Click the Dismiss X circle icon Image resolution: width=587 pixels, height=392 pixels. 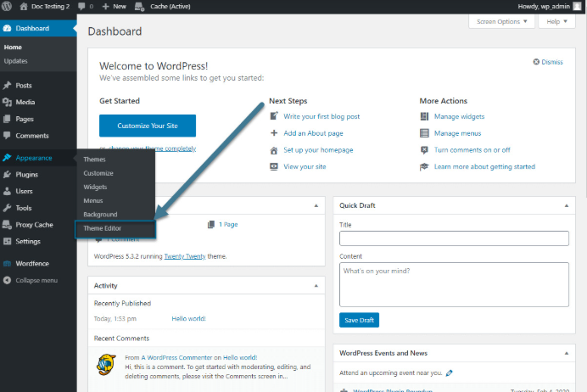click(x=536, y=62)
